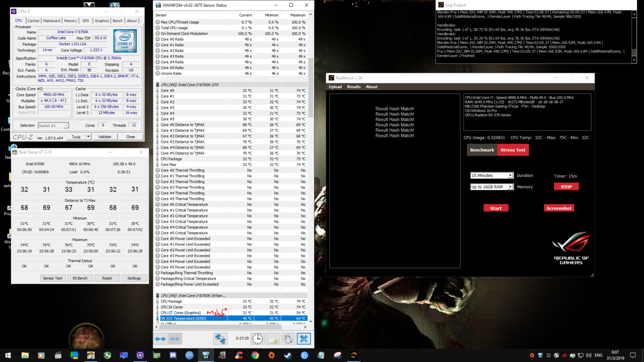The image size is (644, 362).
Task: Click Real Temp title bar icon
Action: [15, 152]
